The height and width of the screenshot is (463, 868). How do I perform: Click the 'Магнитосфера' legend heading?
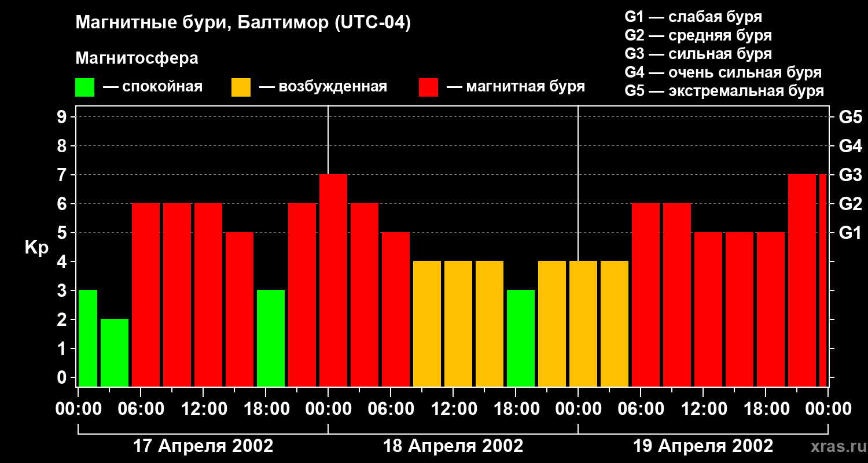pos(137,58)
